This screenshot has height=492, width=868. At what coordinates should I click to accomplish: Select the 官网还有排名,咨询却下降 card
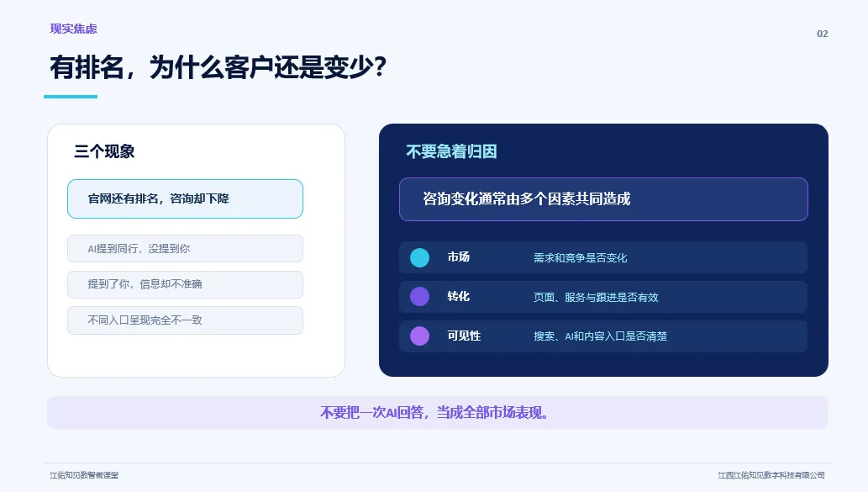pyautogui.click(x=185, y=199)
